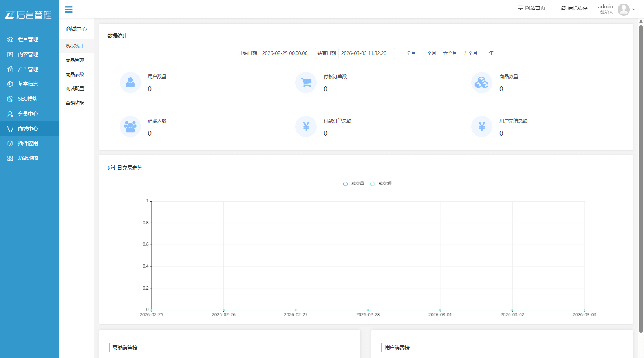Viewport: 644px width, 358px height.
Task: Click the 商城中心 shopping cart icon
Action: pos(10,129)
